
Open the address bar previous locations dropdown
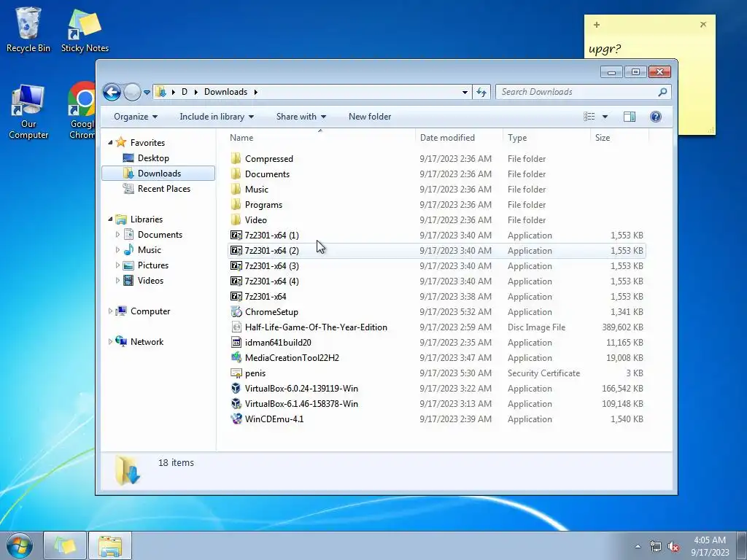(465, 92)
